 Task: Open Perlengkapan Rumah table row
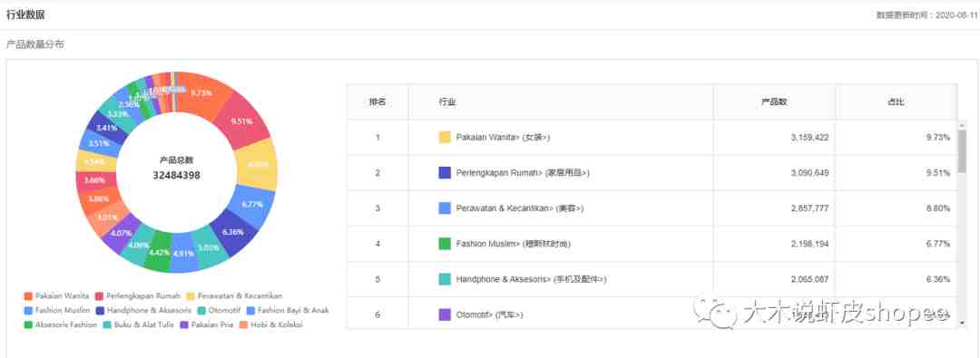(x=652, y=173)
